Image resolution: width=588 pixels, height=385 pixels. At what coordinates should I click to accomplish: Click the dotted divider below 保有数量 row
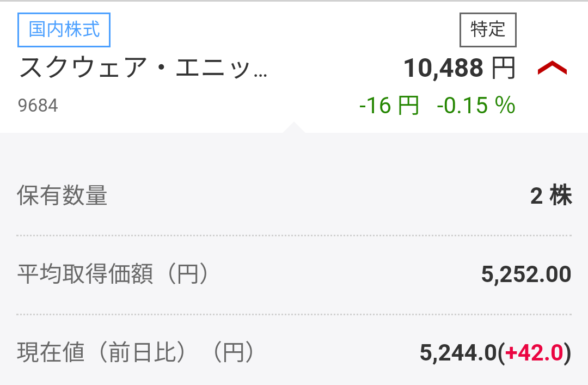click(x=294, y=235)
